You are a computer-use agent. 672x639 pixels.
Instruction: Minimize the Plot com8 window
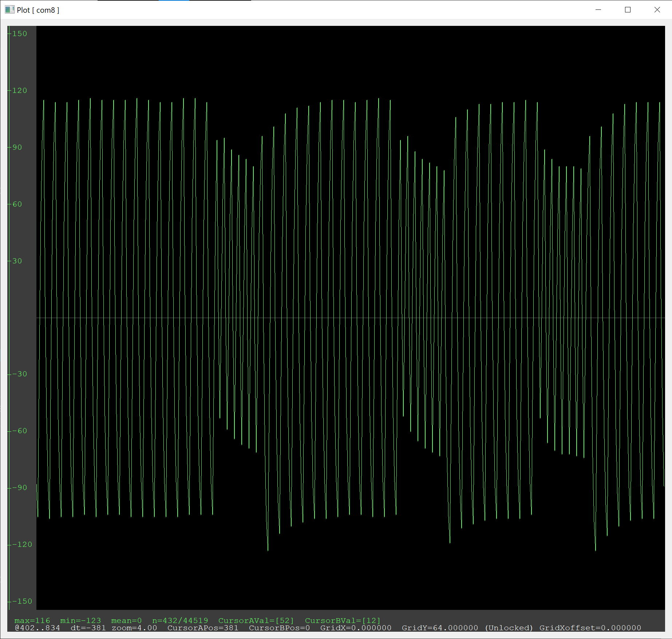pos(598,10)
